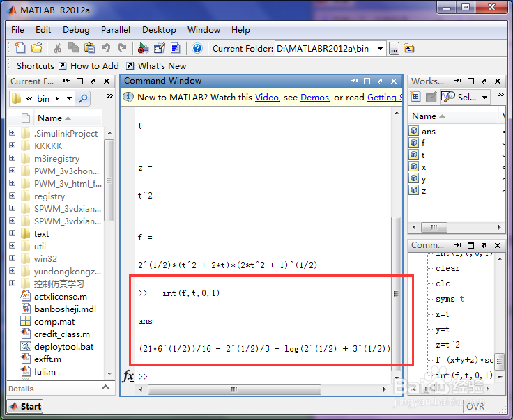Close the Command History panel

coord(498,245)
